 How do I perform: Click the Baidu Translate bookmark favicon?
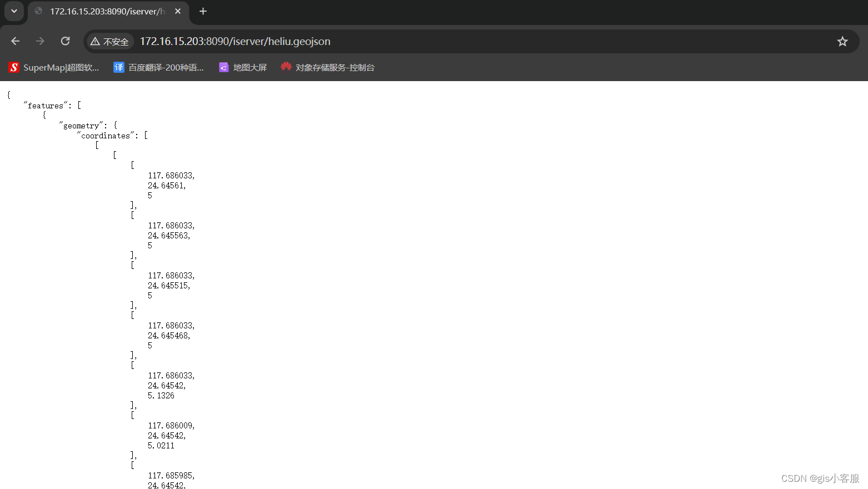tap(118, 67)
